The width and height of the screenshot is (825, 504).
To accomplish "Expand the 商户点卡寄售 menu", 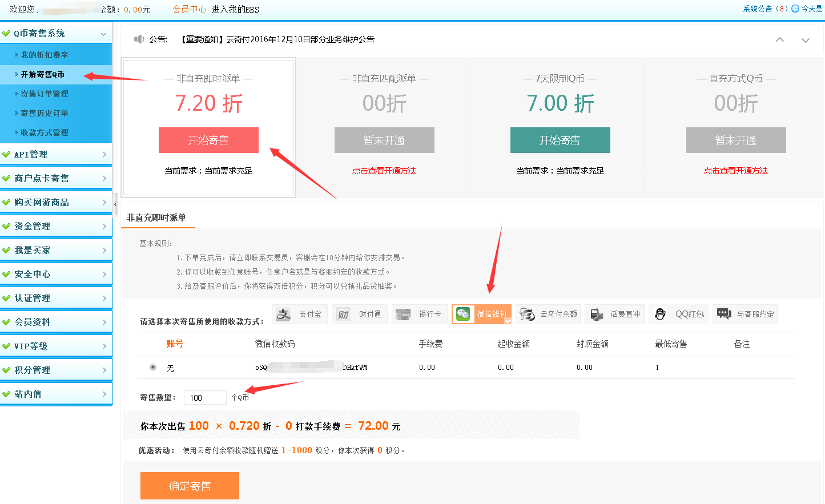I will 104,178.
